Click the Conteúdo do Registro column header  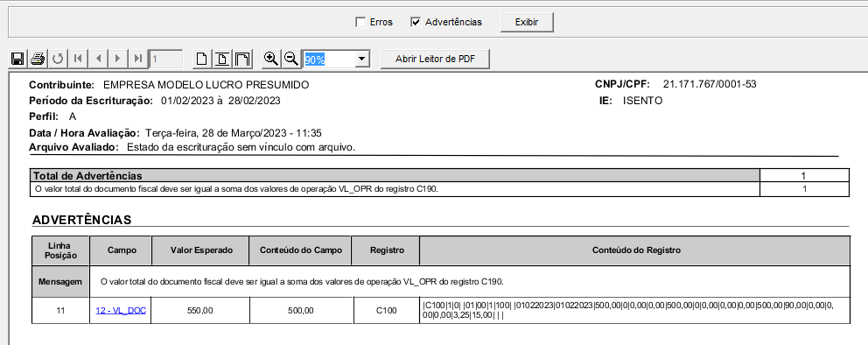click(635, 250)
